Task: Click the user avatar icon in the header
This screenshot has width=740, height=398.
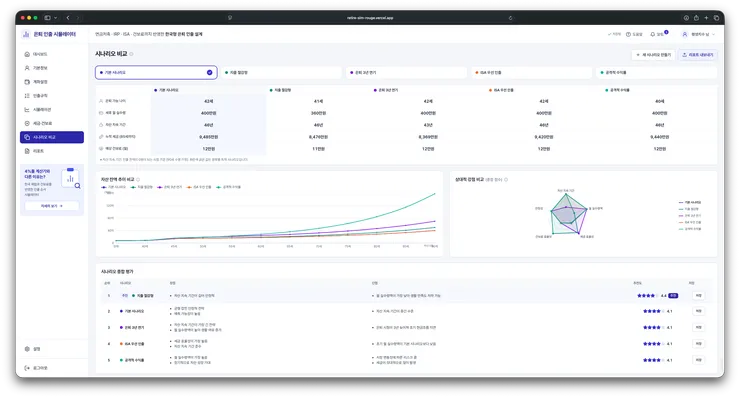Action: 685,34
